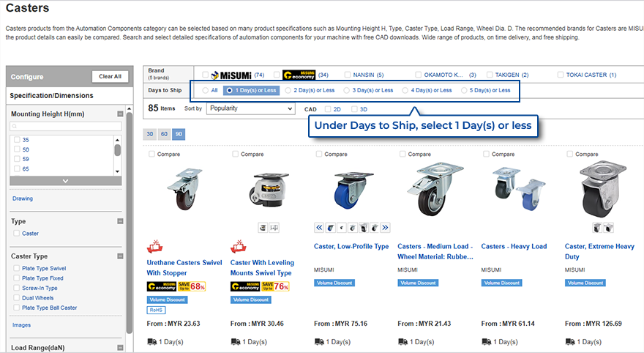Screen dimensions: 644x353
Task: Click the up arrow of the mounting height list
Action: pyautogui.click(x=118, y=140)
